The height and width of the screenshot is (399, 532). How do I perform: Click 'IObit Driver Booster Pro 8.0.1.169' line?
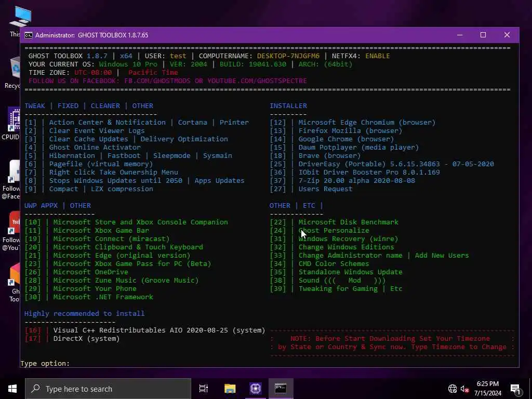369,172
